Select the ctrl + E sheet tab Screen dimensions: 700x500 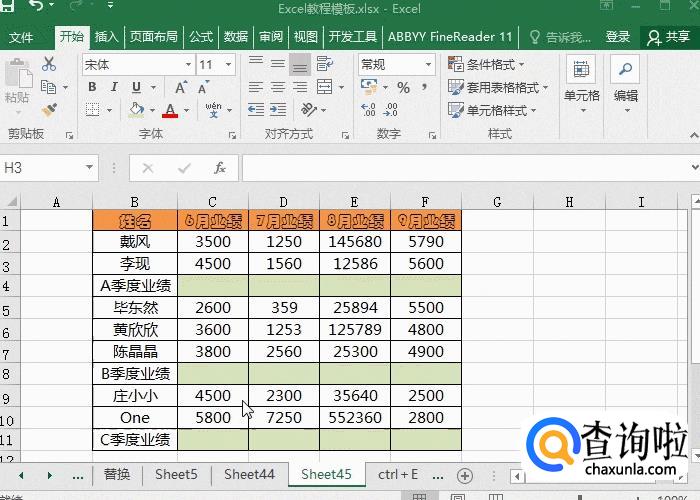(398, 474)
